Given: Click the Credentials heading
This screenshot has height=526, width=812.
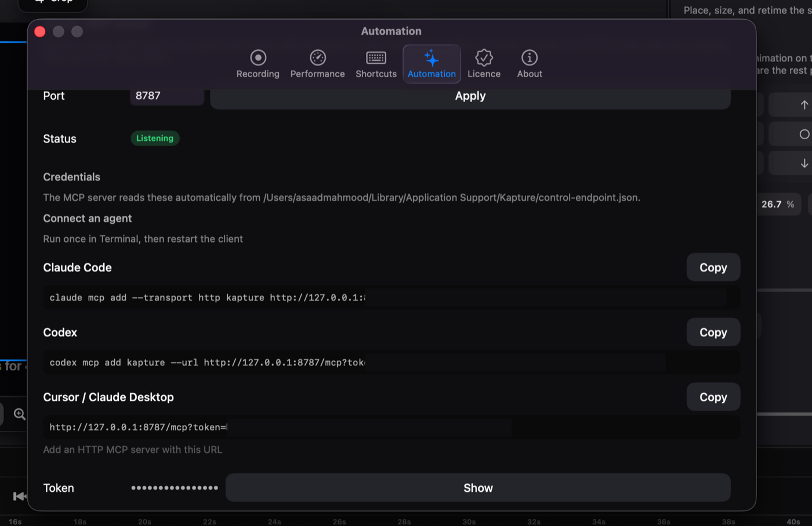Looking at the screenshot, I should point(71,177).
